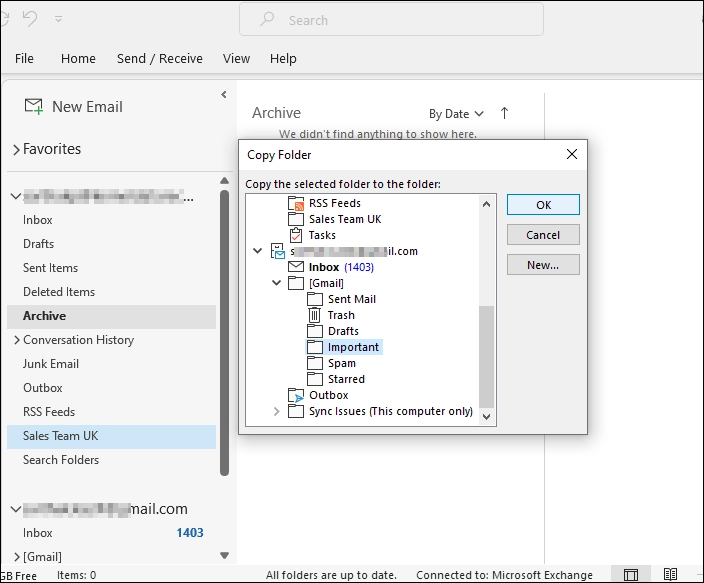Click dialog tree scroll up arrow

coord(486,204)
